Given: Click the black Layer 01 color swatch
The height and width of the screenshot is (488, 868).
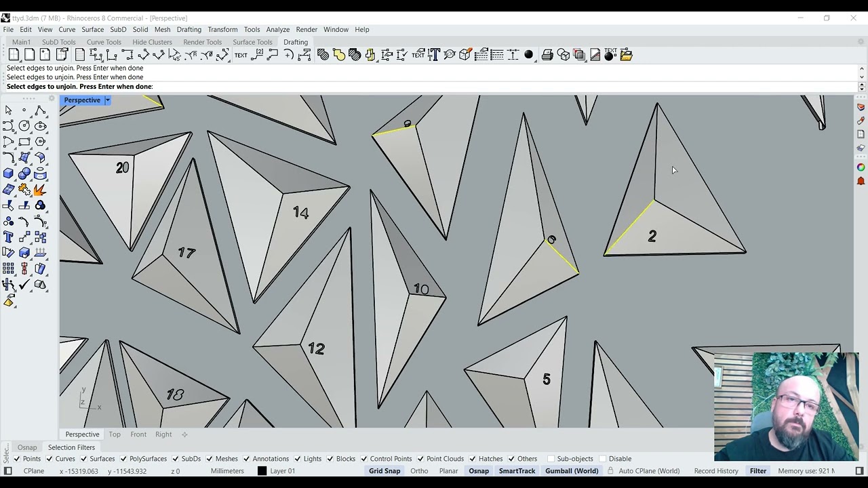Looking at the screenshot, I should pyautogui.click(x=262, y=471).
